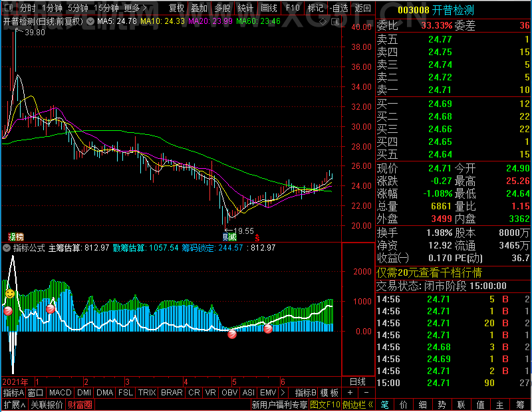
Task: Select the 指标B tab
Action: pyautogui.click(x=306, y=393)
